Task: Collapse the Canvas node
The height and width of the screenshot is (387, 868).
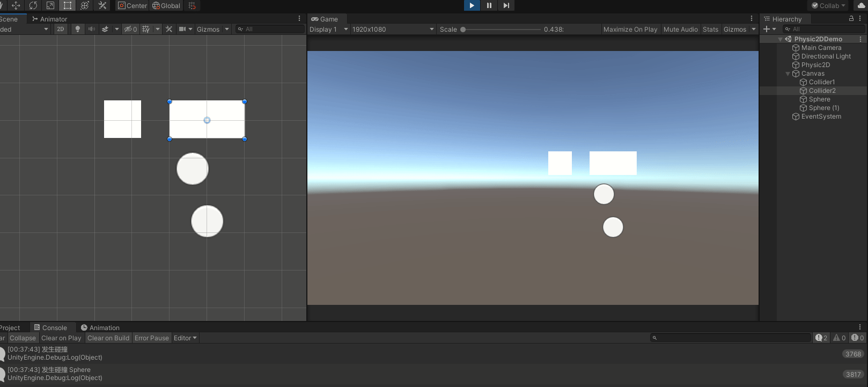Action: tap(788, 74)
